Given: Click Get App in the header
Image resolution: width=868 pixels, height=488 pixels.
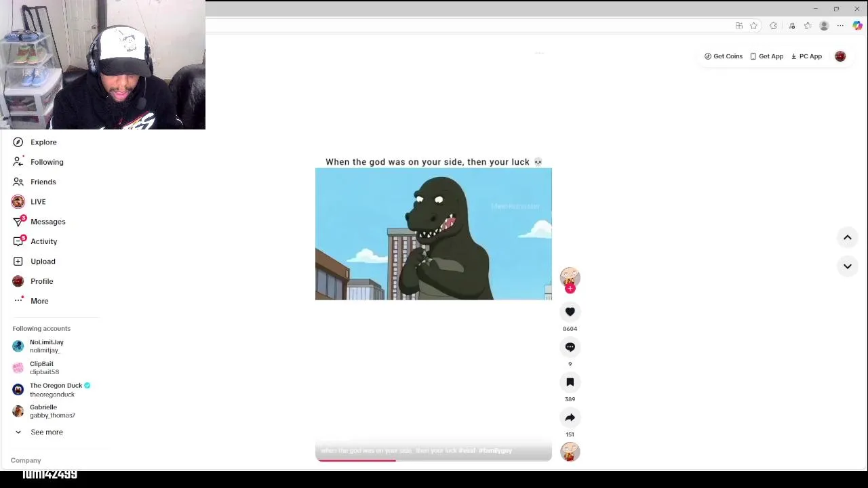Looking at the screenshot, I should [x=767, y=56].
